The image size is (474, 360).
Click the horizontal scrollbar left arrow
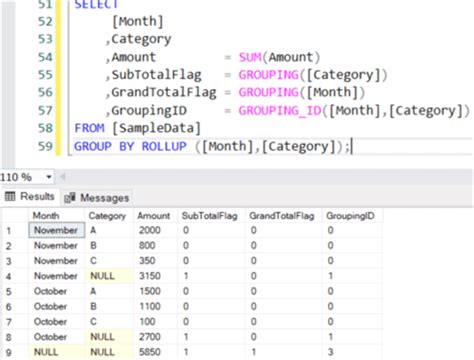pyautogui.click(x=62, y=177)
